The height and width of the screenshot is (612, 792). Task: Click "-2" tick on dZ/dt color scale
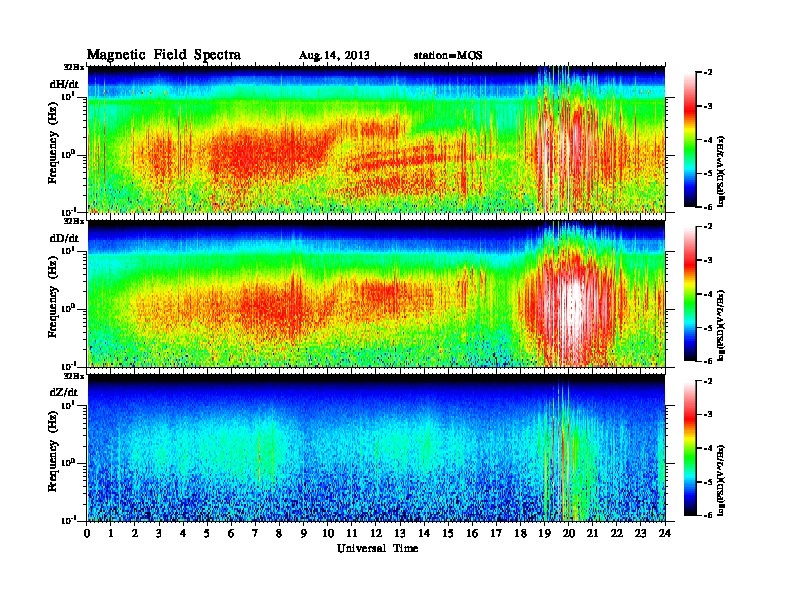(708, 381)
